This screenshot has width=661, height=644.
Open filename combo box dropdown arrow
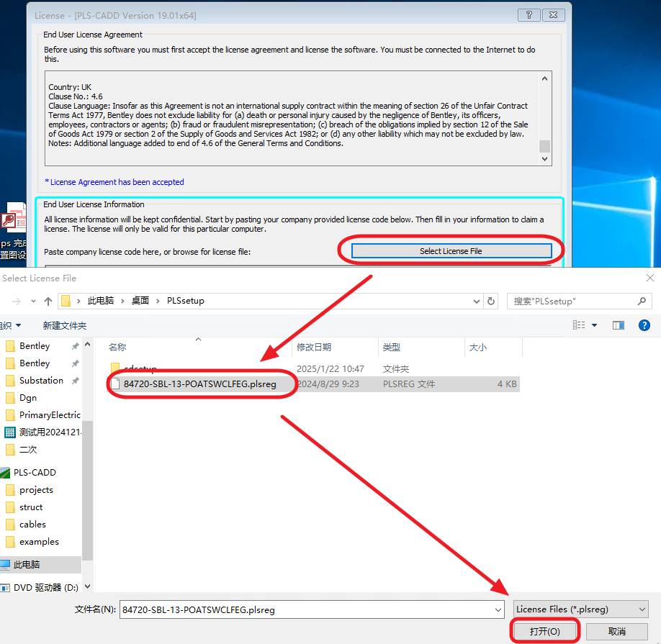pos(498,610)
